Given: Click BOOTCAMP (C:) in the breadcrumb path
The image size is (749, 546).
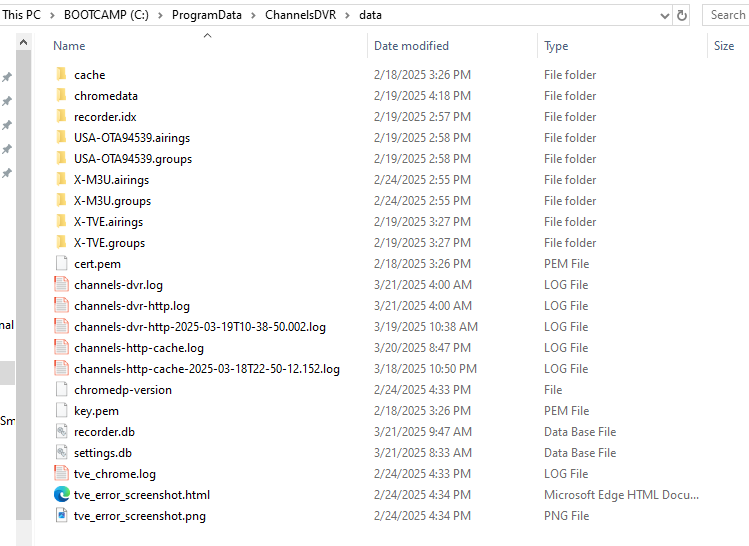Looking at the screenshot, I should (x=101, y=15).
